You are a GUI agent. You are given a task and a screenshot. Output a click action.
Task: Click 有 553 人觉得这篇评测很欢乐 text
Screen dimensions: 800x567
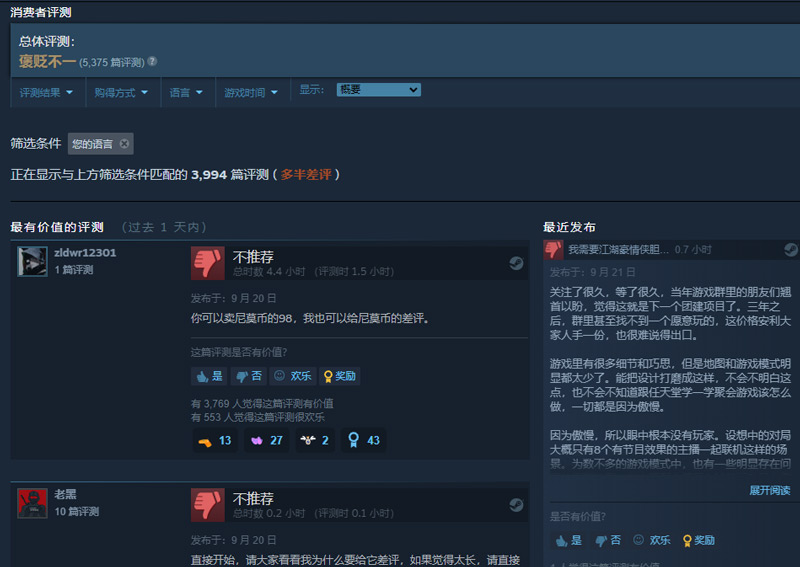(258, 417)
